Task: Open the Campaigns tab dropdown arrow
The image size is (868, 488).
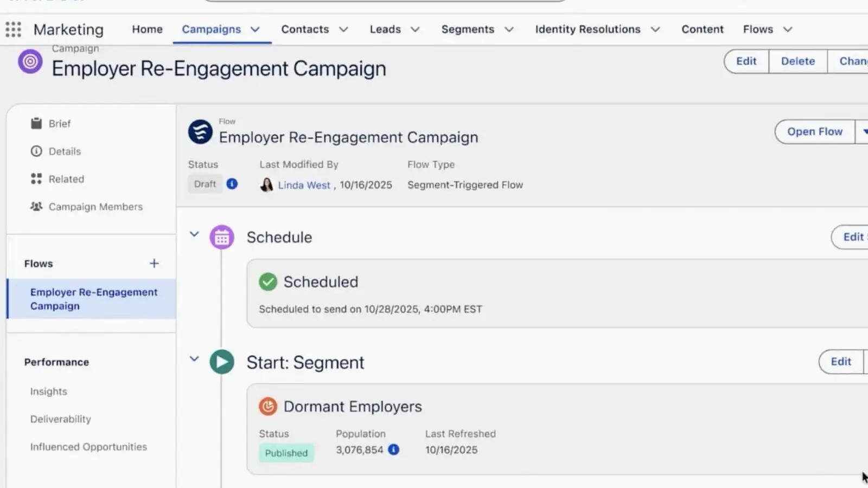Action: tap(255, 29)
